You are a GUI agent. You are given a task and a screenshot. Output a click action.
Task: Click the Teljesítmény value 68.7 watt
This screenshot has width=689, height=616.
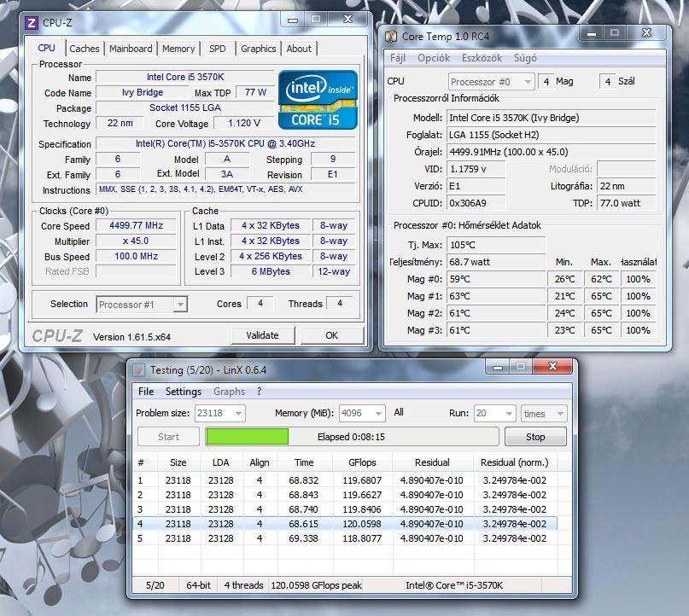(x=496, y=262)
